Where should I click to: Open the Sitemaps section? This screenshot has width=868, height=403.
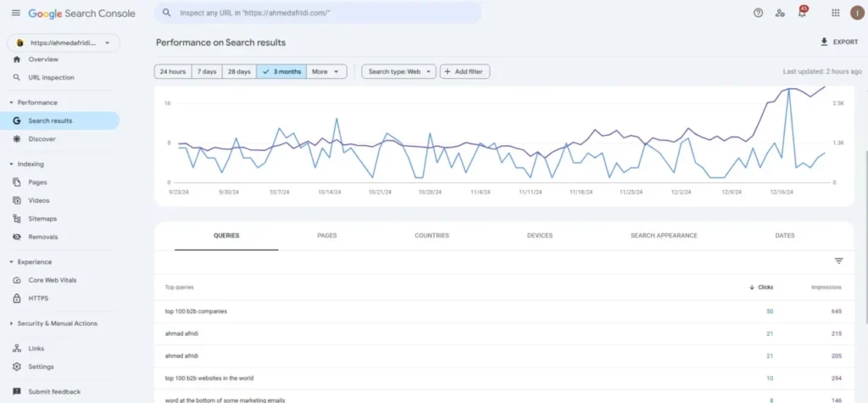(x=42, y=219)
